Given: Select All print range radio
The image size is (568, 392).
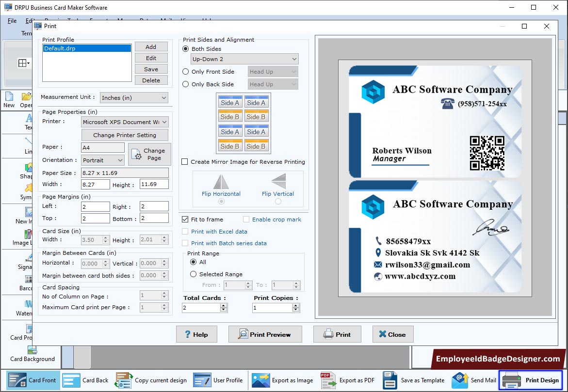Looking at the screenshot, I should point(194,262).
